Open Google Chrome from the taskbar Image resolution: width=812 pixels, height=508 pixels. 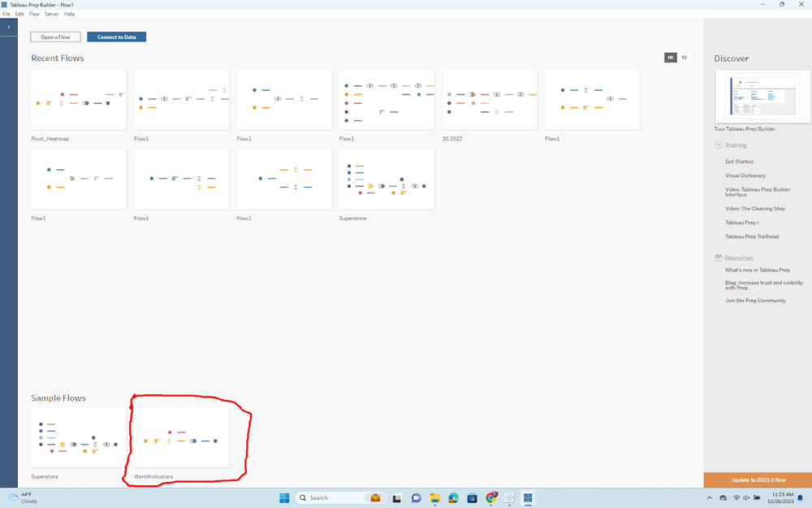click(491, 498)
